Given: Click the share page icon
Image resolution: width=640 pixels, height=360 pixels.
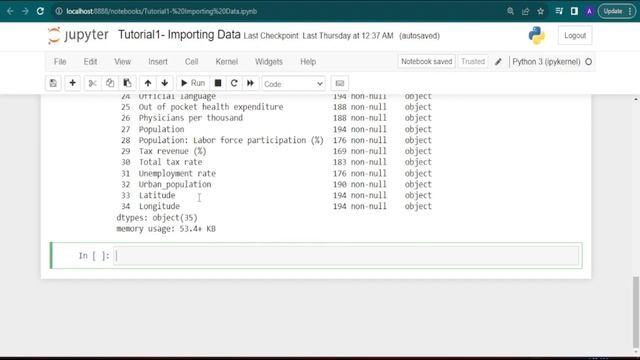Looking at the screenshot, I should click(525, 11).
